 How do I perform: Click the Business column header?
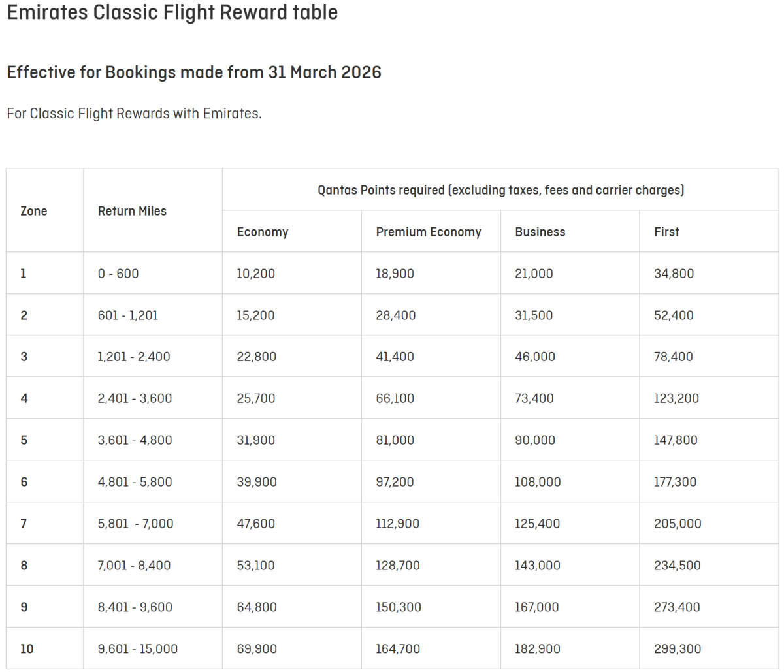[540, 232]
